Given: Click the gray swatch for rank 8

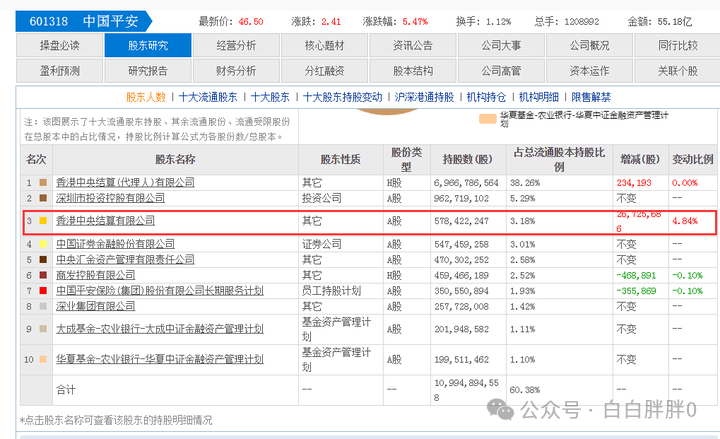Looking at the screenshot, I should [x=43, y=306].
